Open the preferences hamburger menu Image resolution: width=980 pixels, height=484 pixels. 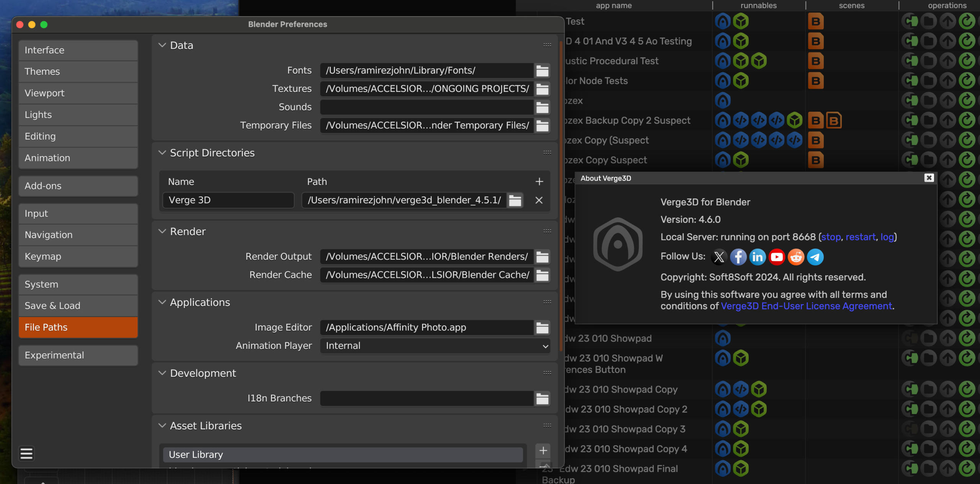[x=26, y=453]
